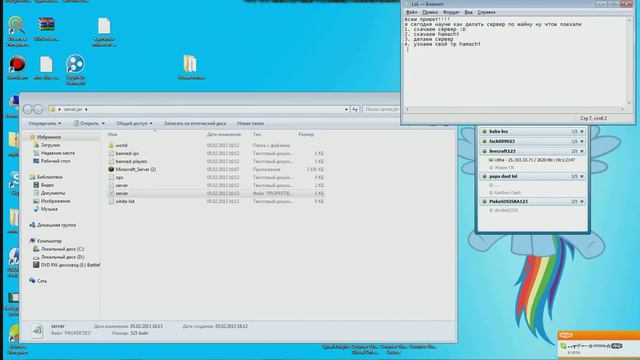Launch Bandicam red record desktop shortcut
640x360 pixels.
click(x=17, y=64)
